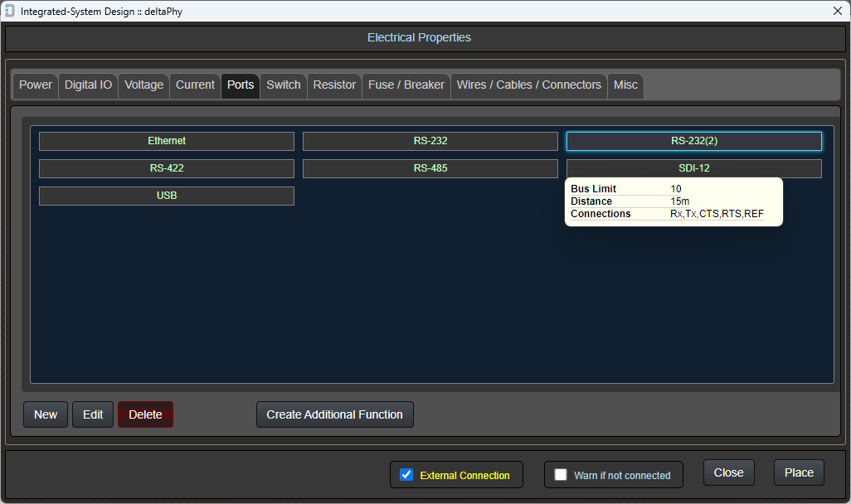The width and height of the screenshot is (851, 504).
Task: Choose the SDI-12 port type
Action: click(x=693, y=168)
